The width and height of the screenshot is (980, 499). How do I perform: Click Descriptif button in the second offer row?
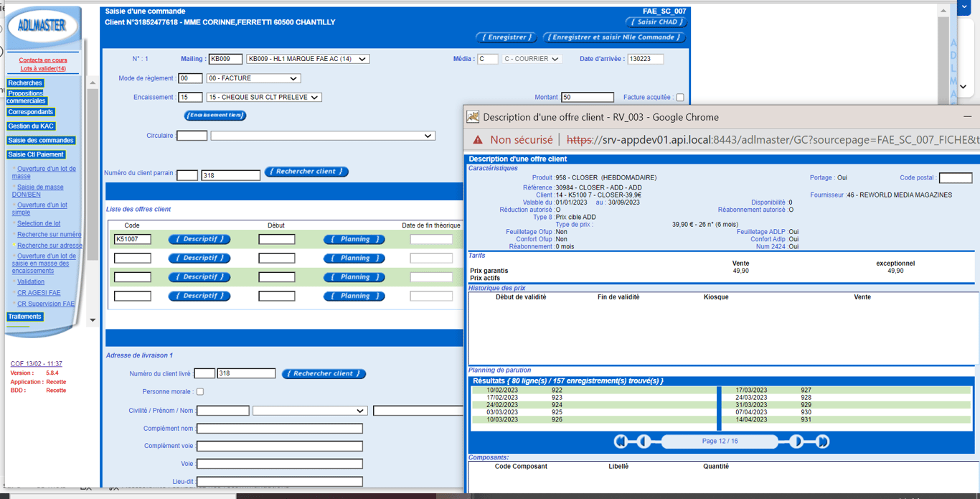pyautogui.click(x=199, y=258)
